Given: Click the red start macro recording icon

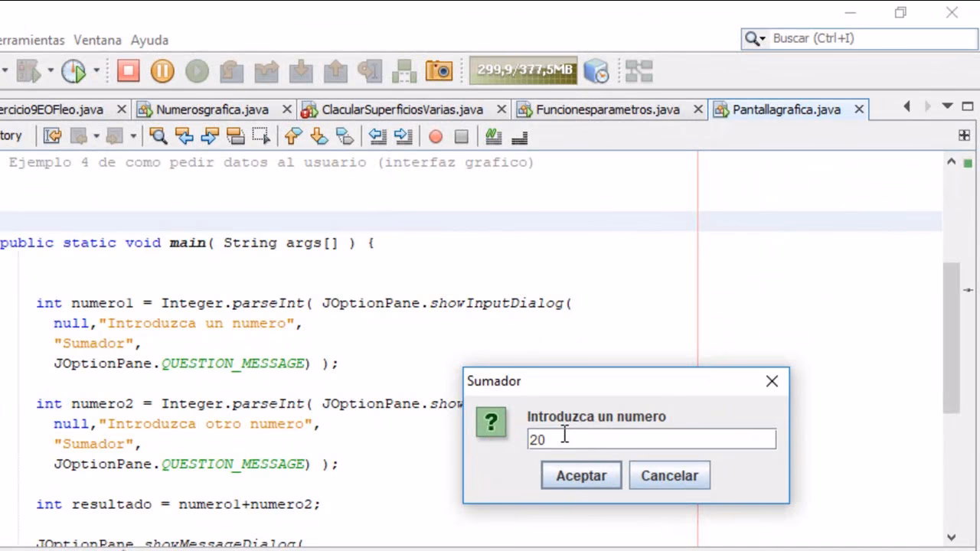Looking at the screenshot, I should (436, 136).
